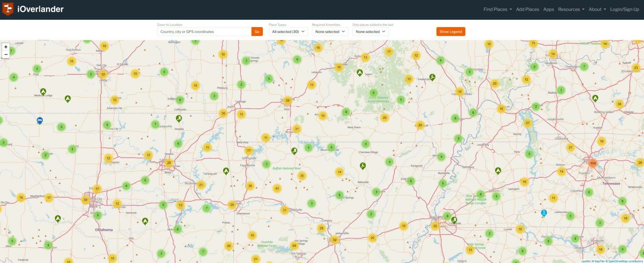
Task: Click the location search input field
Action: click(x=204, y=31)
